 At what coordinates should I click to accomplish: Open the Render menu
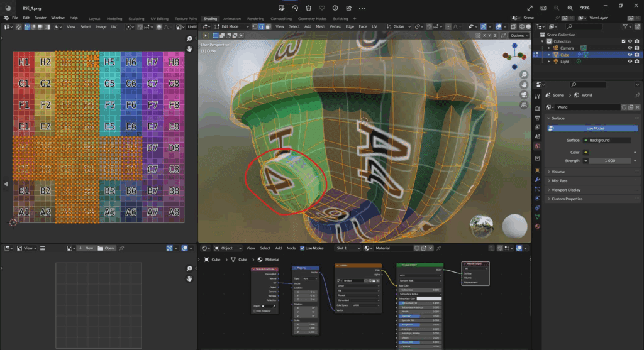tap(40, 18)
